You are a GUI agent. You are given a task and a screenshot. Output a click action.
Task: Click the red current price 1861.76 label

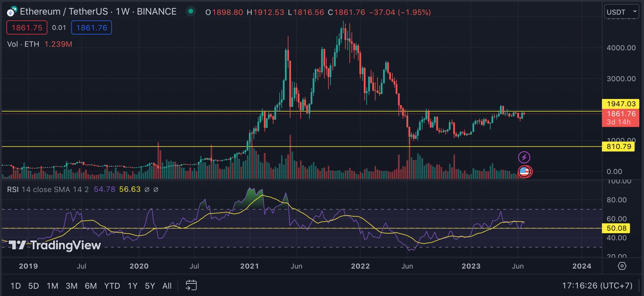pyautogui.click(x=621, y=118)
